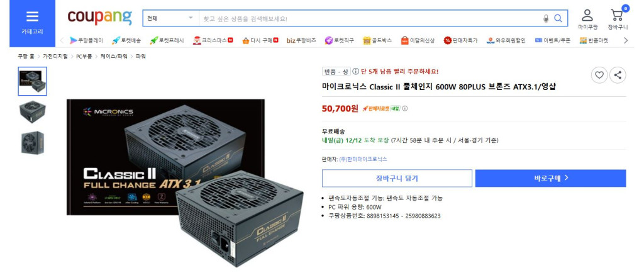Select the second product thumbnail image
The image size is (644, 280).
[x=33, y=112]
